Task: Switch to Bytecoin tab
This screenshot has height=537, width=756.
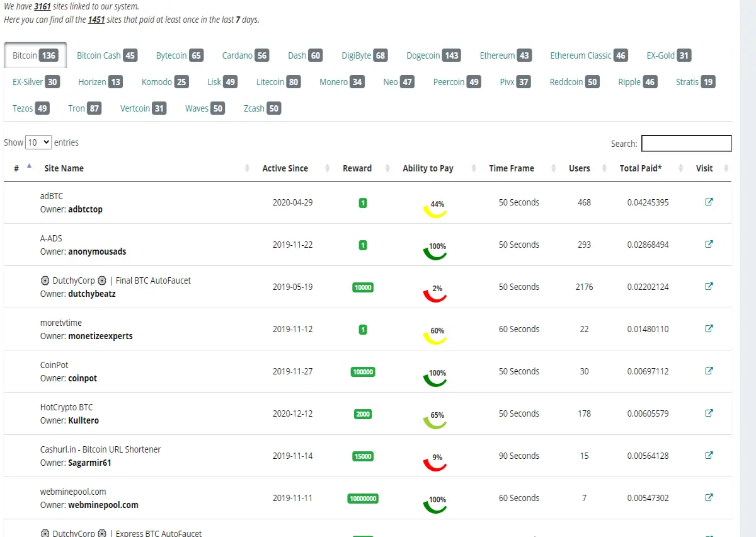Action: (x=179, y=55)
